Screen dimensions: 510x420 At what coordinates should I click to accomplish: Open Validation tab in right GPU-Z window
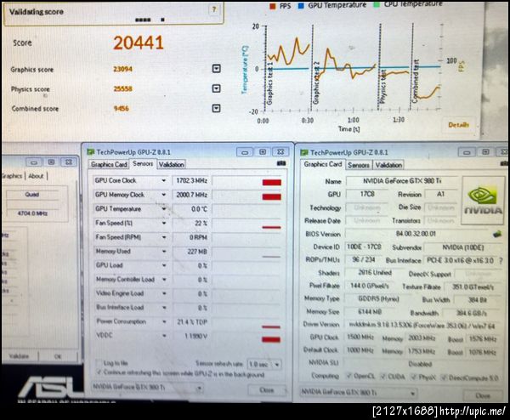click(x=388, y=165)
